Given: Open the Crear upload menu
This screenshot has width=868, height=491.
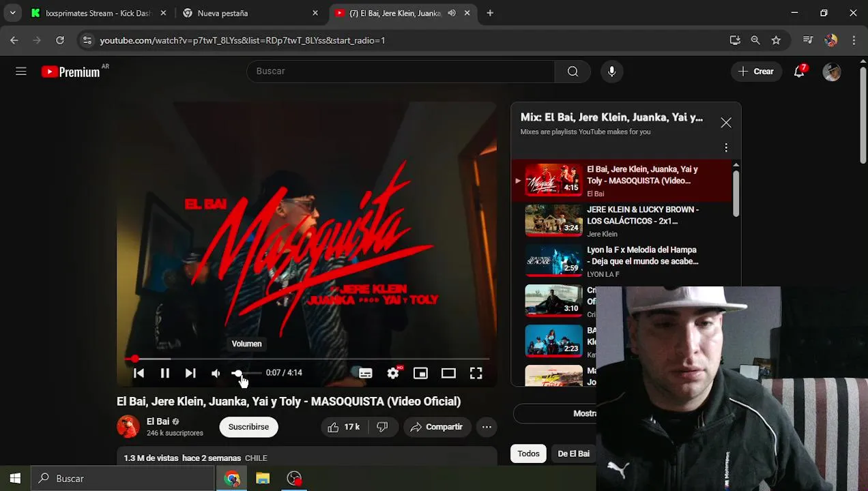Looking at the screenshot, I should (756, 72).
